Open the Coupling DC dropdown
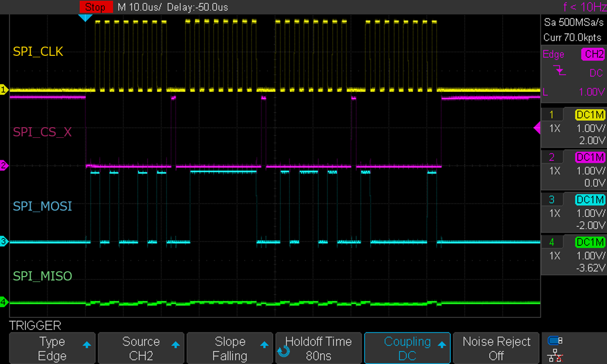This screenshot has width=607, height=364. pos(407,347)
